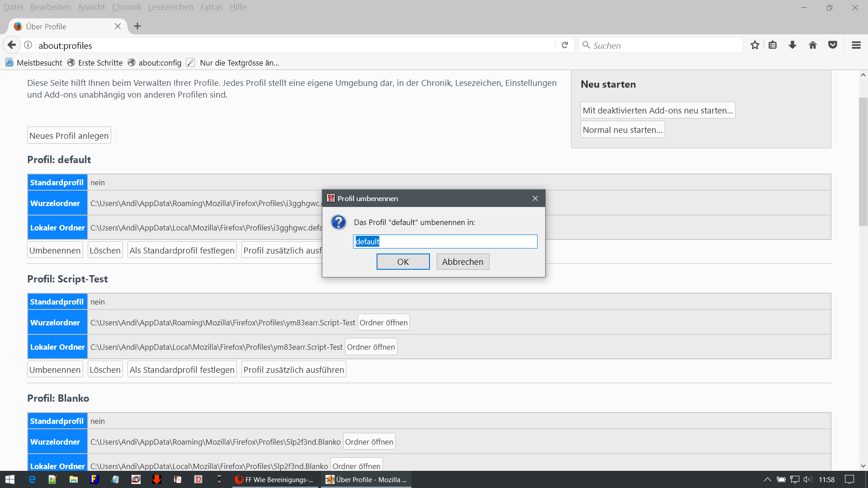Open the bookmarks library list icon
The width and height of the screenshot is (868, 488).
pos(773,45)
